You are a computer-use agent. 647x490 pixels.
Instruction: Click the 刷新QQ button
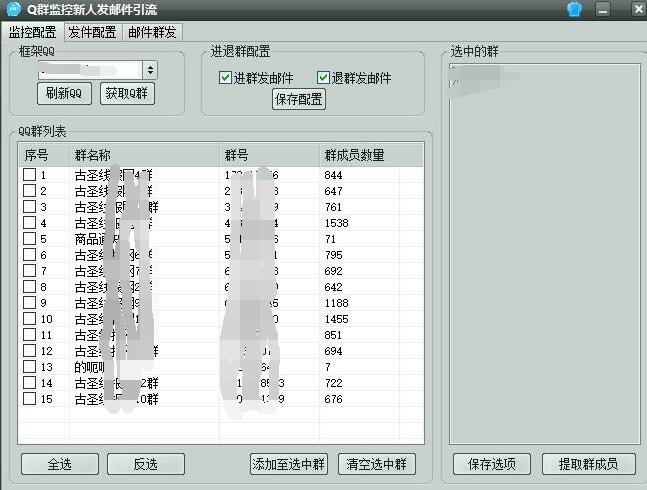pyautogui.click(x=64, y=93)
